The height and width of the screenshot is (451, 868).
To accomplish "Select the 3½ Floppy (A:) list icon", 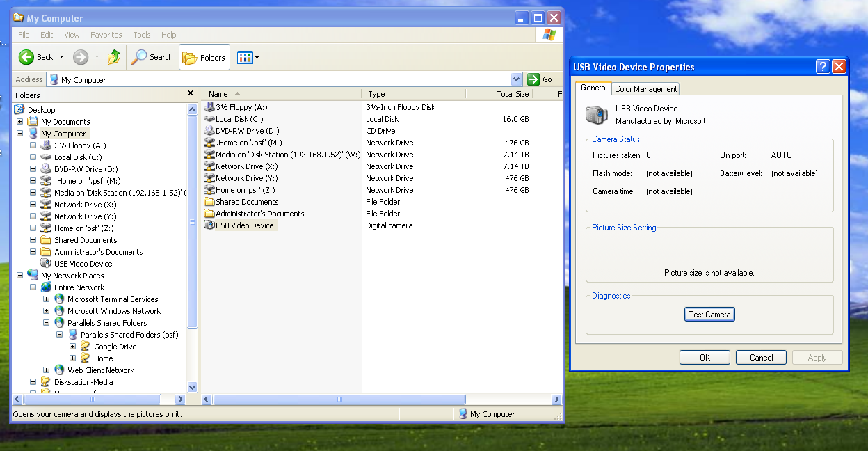I will click(x=209, y=107).
